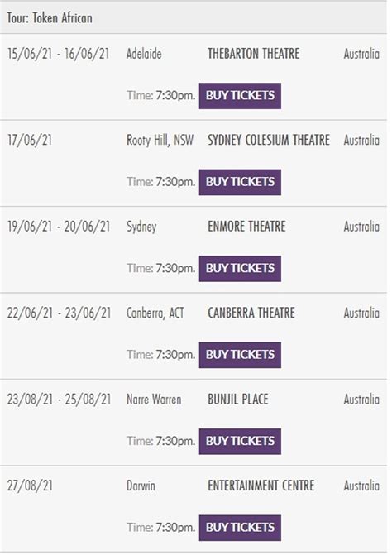Click the Canberra, ACT city text
The width and height of the screenshot is (392, 555).
click(155, 313)
